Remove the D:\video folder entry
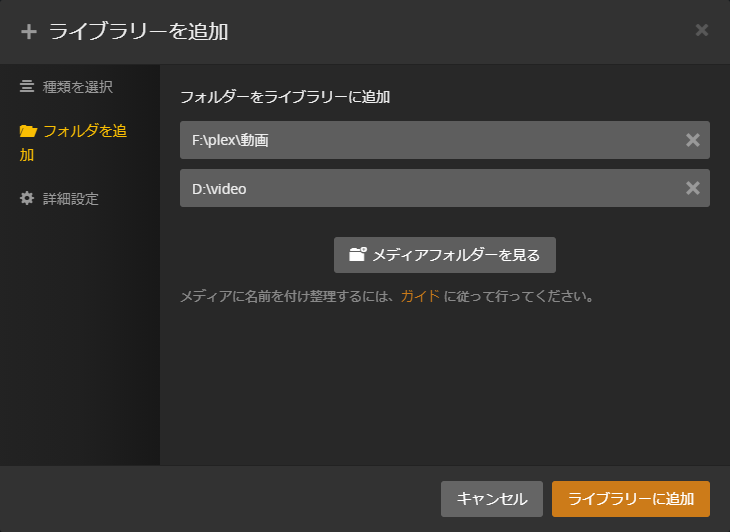 (x=693, y=188)
